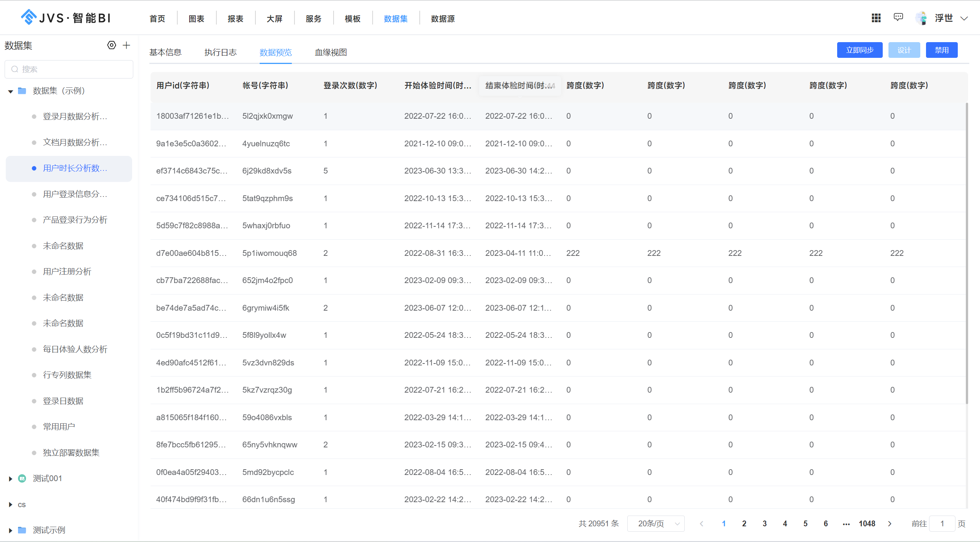Open dataset settings gear icon
980x542 pixels.
[x=111, y=45]
